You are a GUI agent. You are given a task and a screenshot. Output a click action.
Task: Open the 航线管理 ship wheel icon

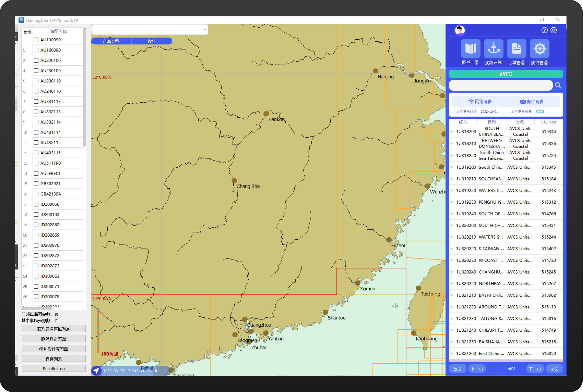(x=539, y=49)
